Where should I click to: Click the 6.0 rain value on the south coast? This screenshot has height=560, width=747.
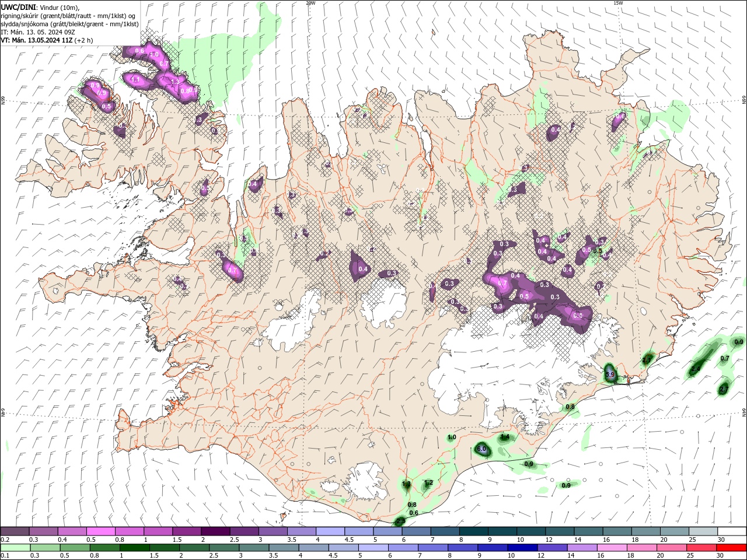[x=481, y=449]
